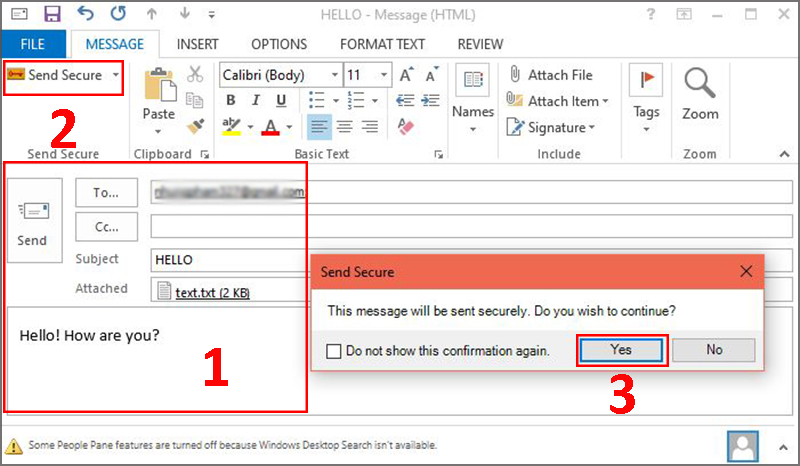
Task: Open the Signature dropdown
Action: [551, 127]
